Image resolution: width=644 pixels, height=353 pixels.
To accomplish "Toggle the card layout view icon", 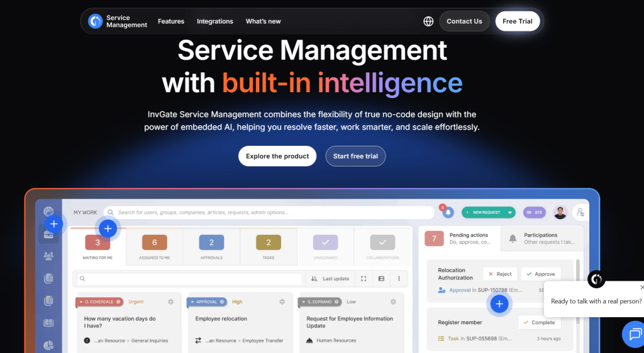I will [x=381, y=279].
